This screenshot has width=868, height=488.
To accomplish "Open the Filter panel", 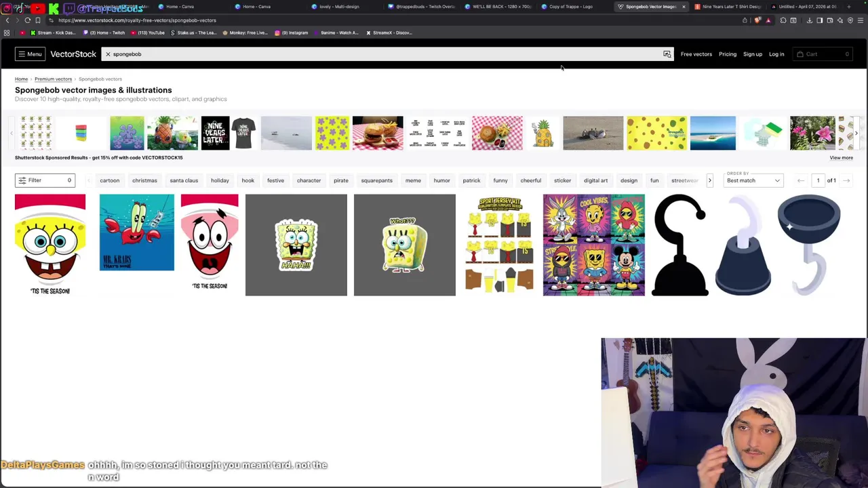I will 45,180.
